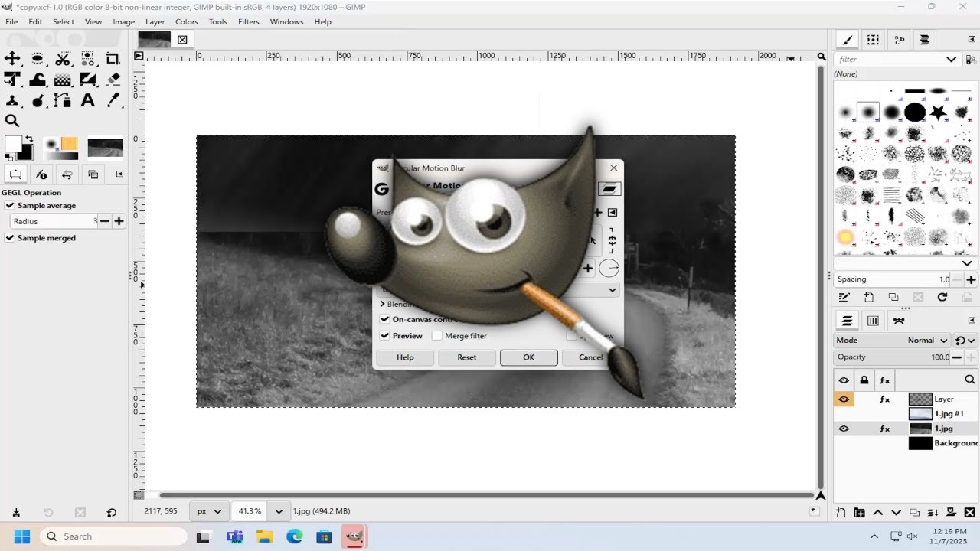Open the layer mode group switcher
This screenshot has width=980, height=551.
pos(965,341)
